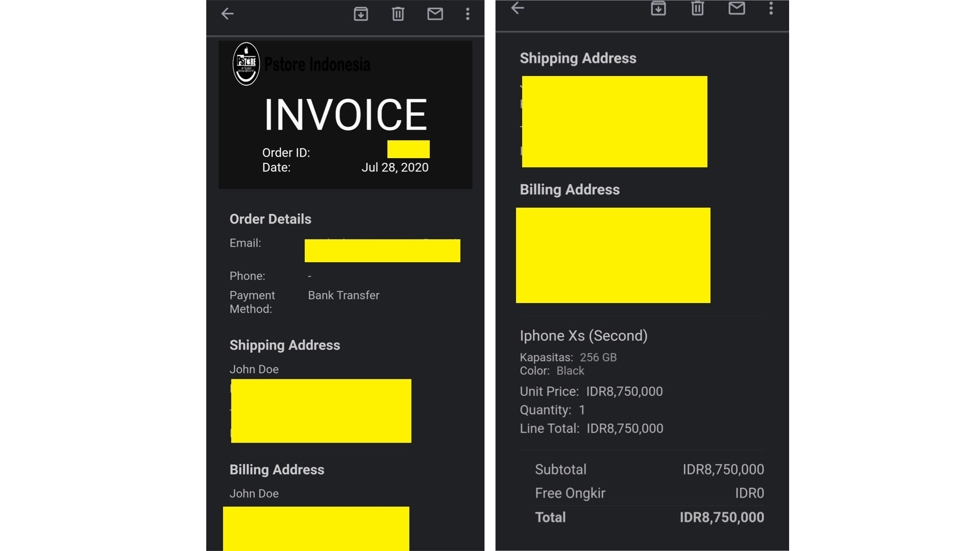The height and width of the screenshot is (551, 980).
Task: Select the INVOICE heading
Action: 346,115
